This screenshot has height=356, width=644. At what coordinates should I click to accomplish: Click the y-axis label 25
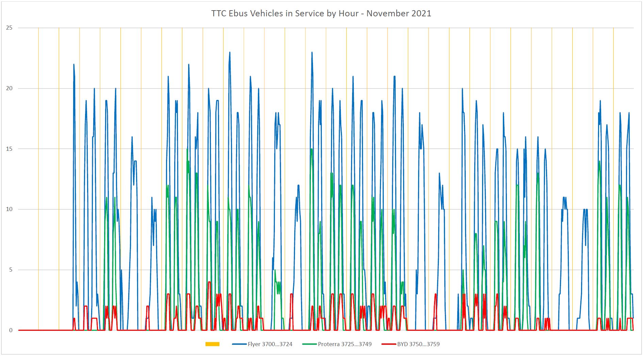click(x=9, y=28)
